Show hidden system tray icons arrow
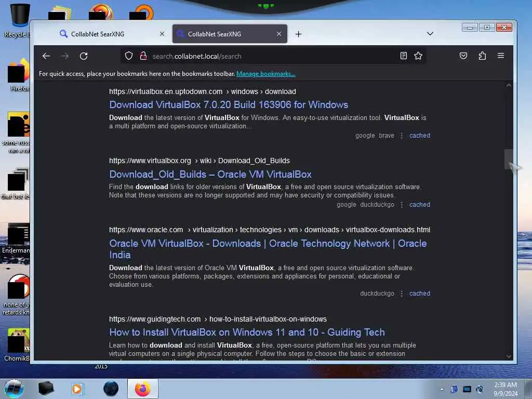This screenshot has width=532, height=399. (x=442, y=389)
